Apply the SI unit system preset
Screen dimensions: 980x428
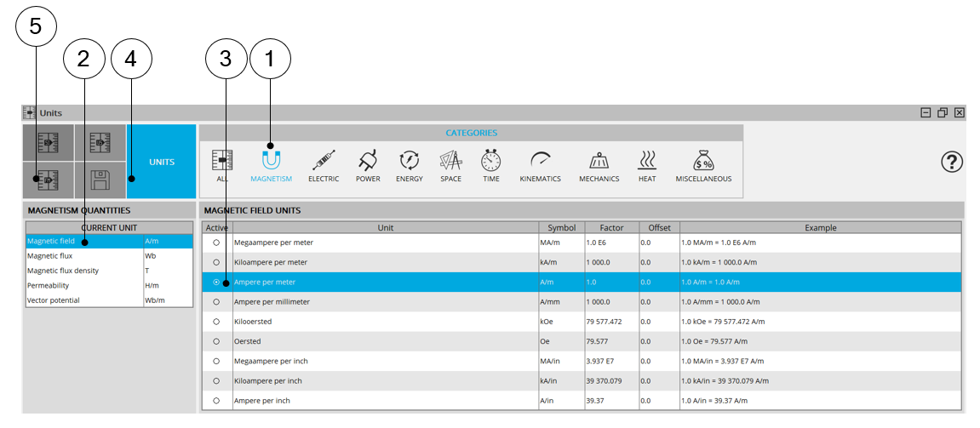click(49, 142)
